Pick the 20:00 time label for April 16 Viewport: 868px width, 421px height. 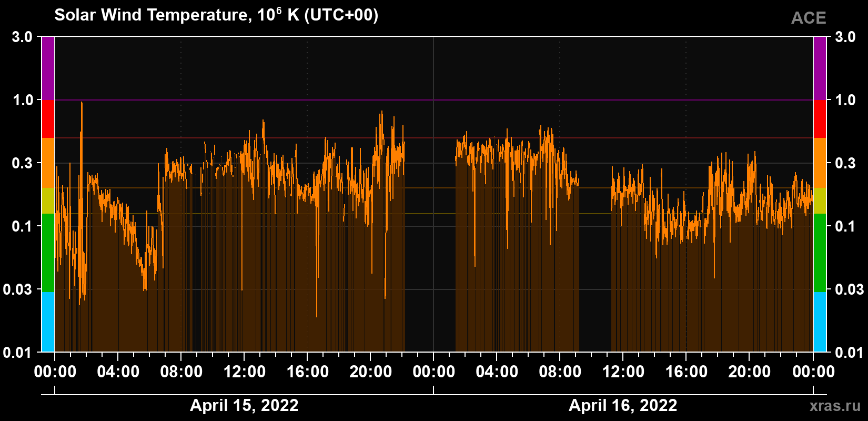[750, 372]
